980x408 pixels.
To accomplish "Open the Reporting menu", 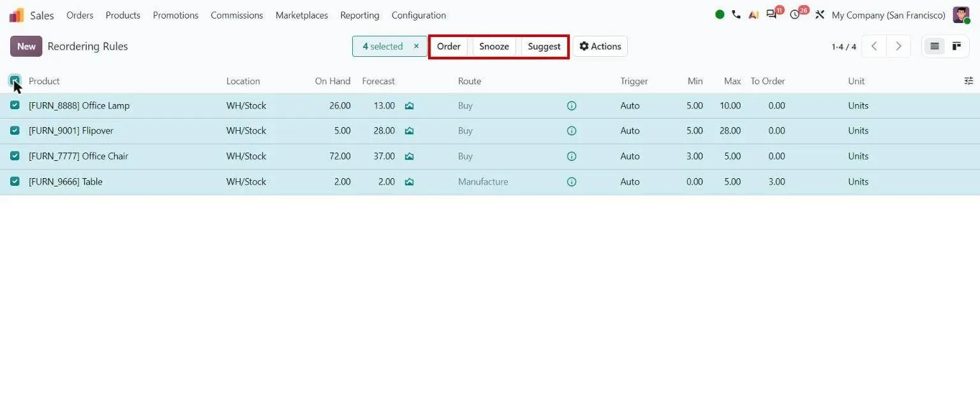I will pyautogui.click(x=360, y=15).
